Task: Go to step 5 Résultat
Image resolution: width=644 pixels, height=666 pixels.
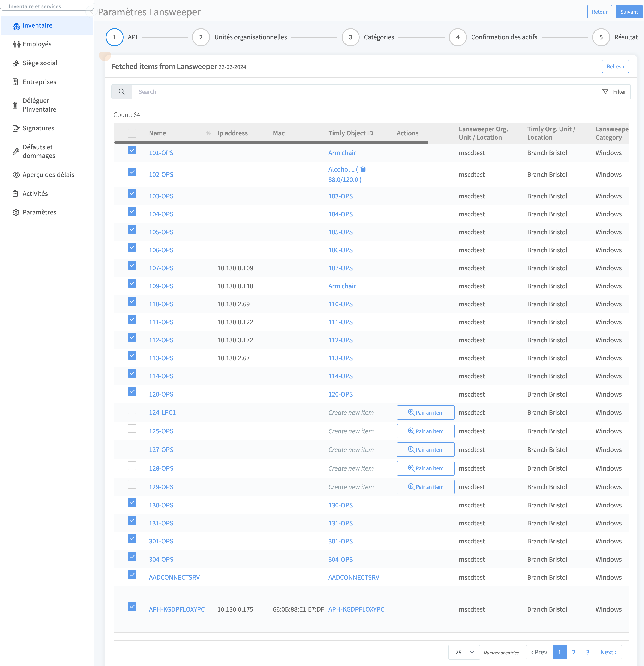Action: point(601,37)
